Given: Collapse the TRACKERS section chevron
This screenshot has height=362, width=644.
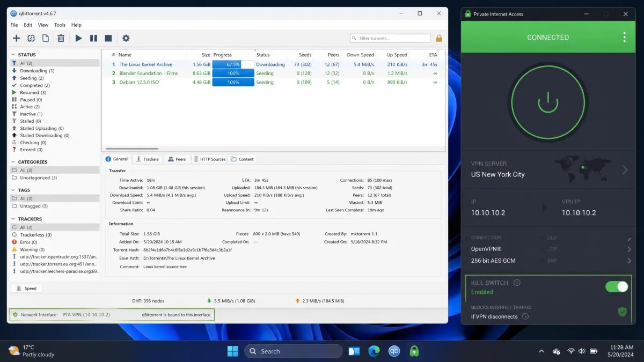Looking at the screenshot, I should pos(14,219).
